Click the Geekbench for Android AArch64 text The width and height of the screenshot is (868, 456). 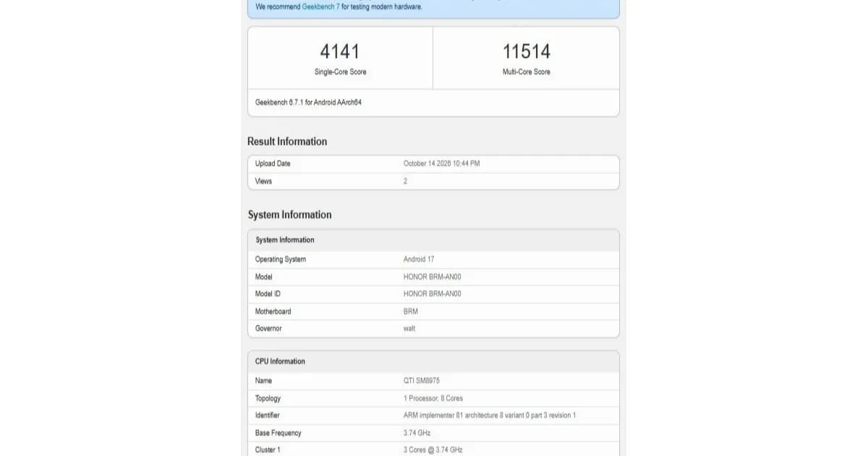pos(308,103)
